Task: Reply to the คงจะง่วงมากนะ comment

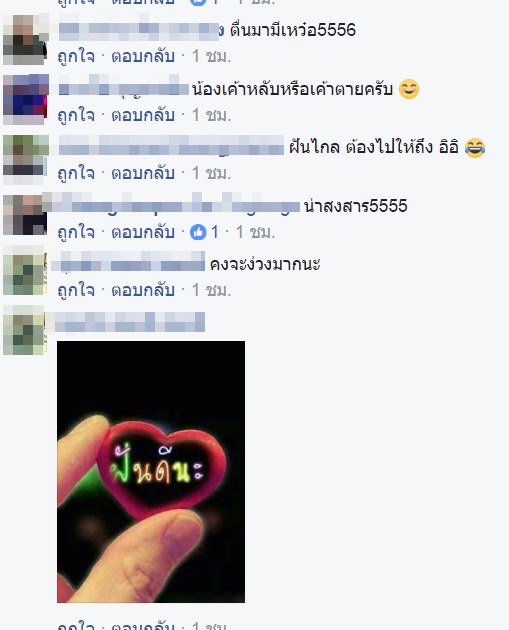Action: click(143, 290)
